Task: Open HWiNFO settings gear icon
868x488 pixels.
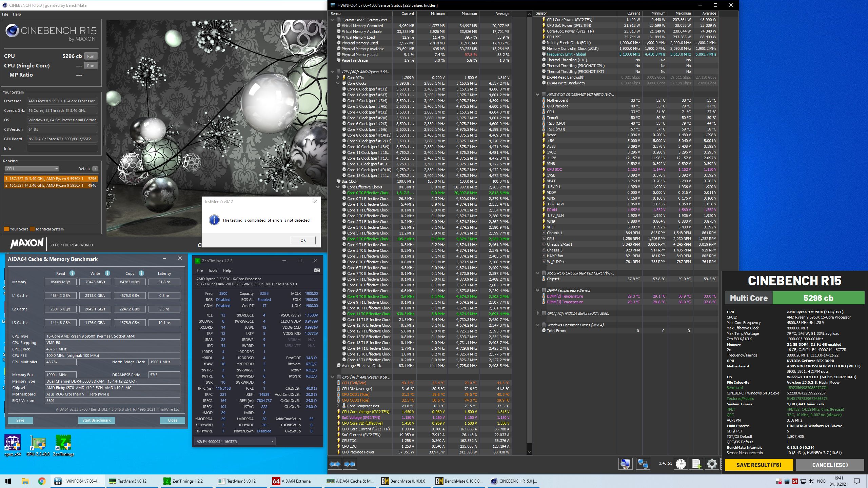Action: click(x=712, y=464)
